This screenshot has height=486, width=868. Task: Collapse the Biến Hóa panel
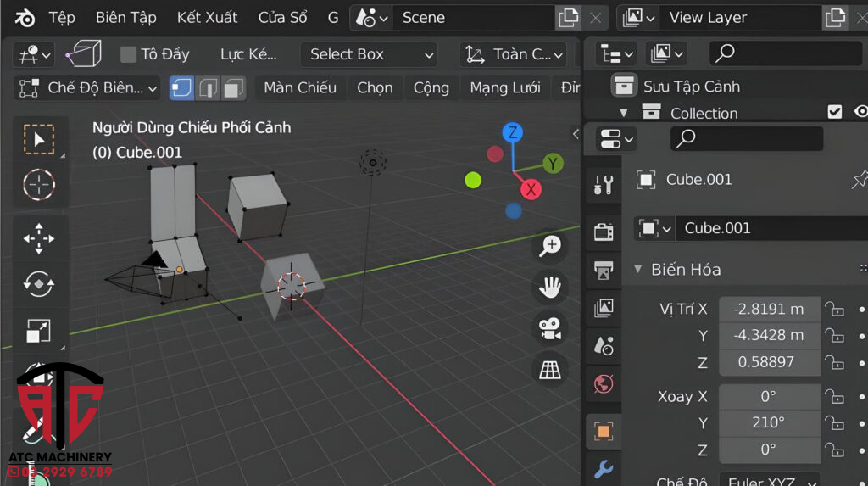[x=638, y=270]
